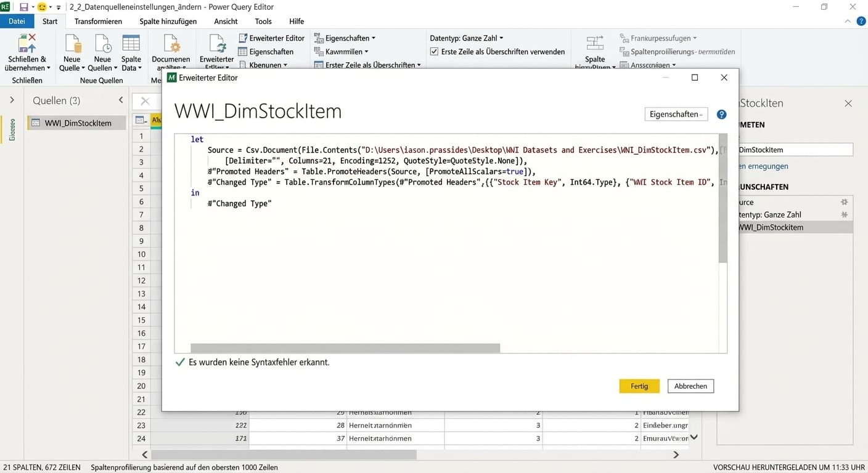The height and width of the screenshot is (473, 868).
Task: Click the blue help icon in dialog
Action: pos(721,115)
